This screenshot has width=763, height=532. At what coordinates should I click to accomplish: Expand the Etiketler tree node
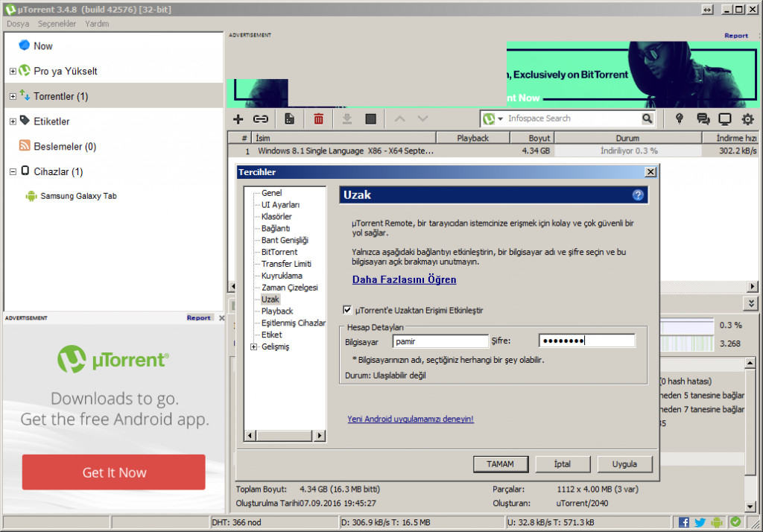(13, 121)
